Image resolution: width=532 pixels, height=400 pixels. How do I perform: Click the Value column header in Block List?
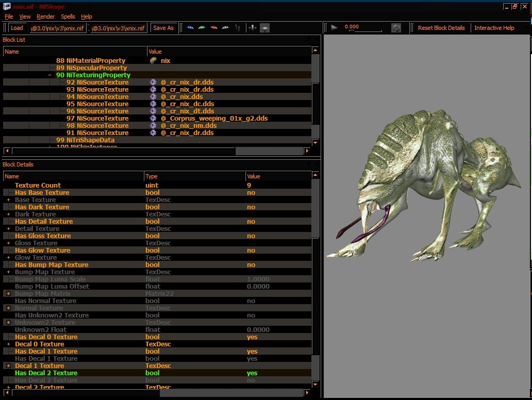(229, 52)
